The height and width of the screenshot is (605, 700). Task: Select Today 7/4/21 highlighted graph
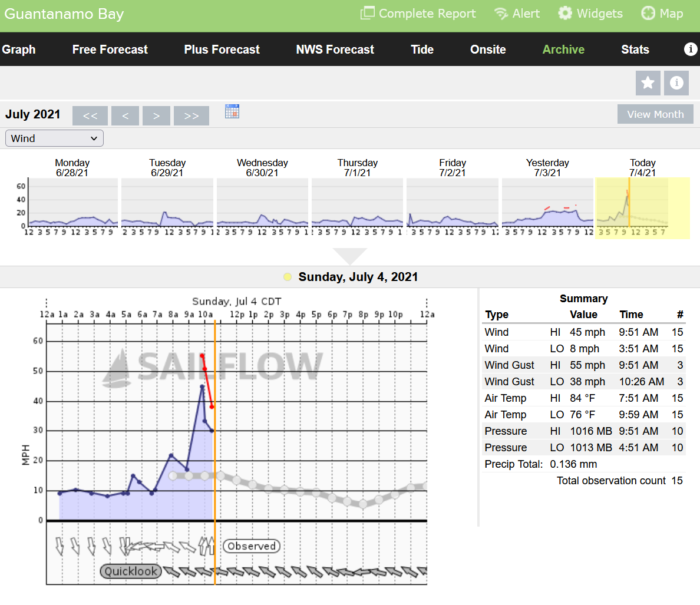click(643, 208)
